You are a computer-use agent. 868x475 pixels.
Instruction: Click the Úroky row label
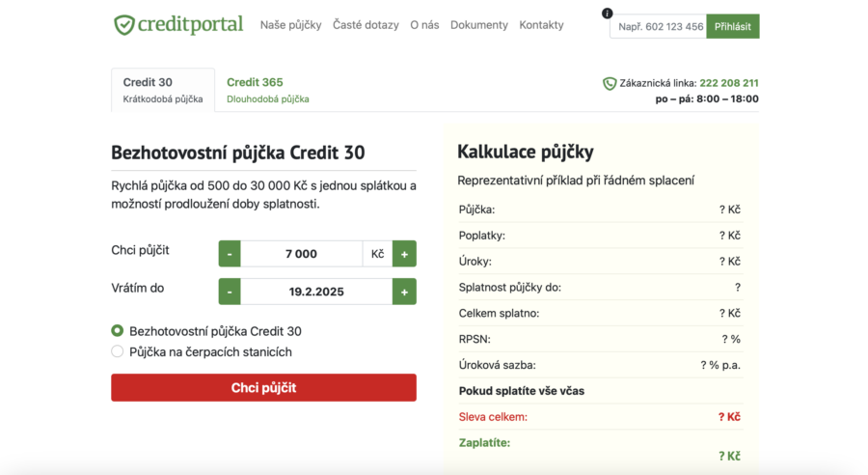tap(475, 262)
